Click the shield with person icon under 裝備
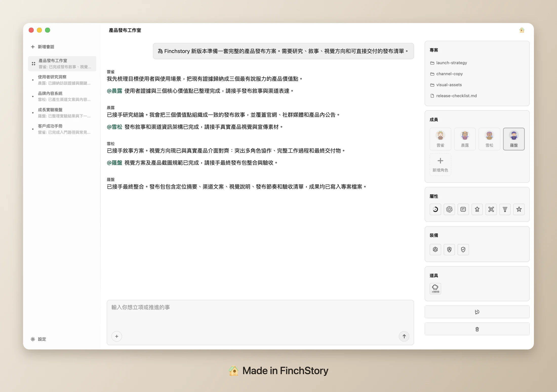Viewport: 557px width, 392px height. [449, 249]
